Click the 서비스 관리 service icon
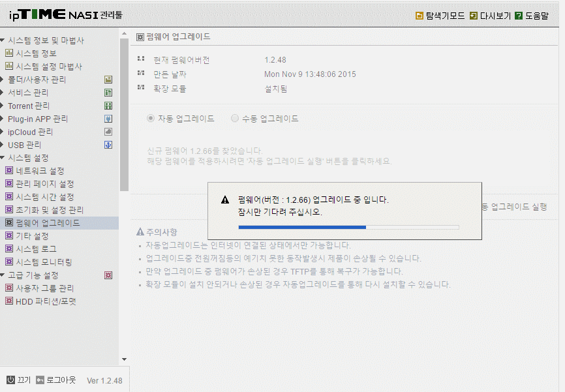Viewport: 565px width, 392px height. [x=108, y=93]
